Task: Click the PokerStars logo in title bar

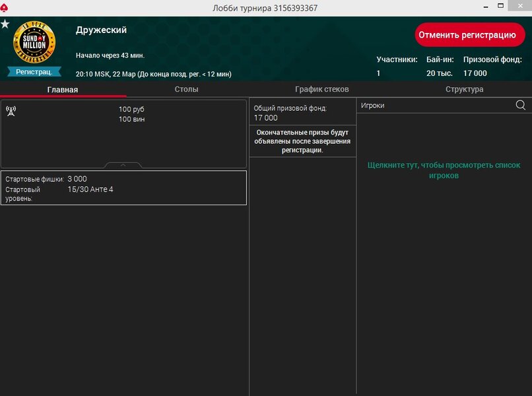Action: tap(6, 8)
